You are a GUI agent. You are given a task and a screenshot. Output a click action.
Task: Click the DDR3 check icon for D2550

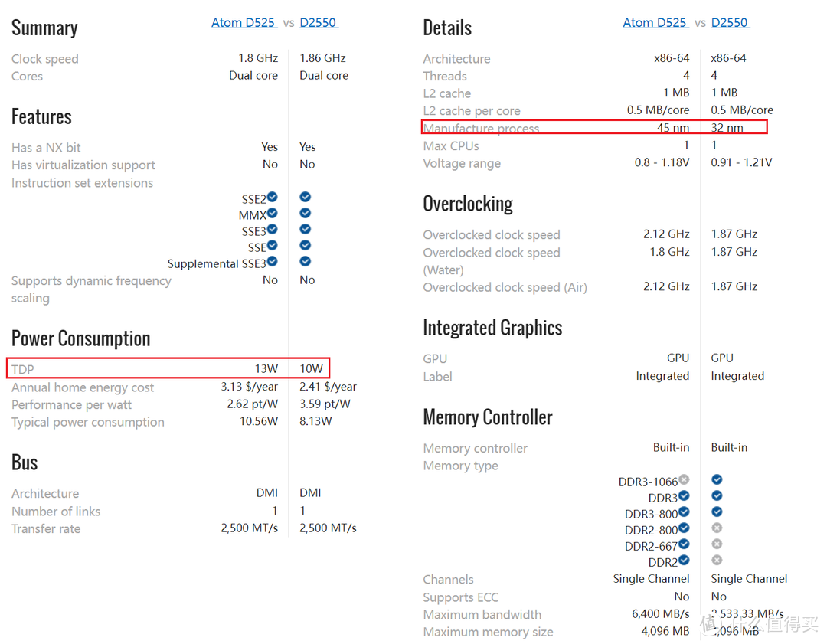(x=717, y=495)
